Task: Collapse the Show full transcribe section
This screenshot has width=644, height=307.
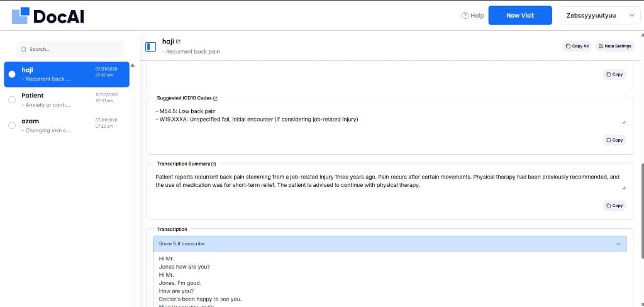Action: (x=390, y=243)
